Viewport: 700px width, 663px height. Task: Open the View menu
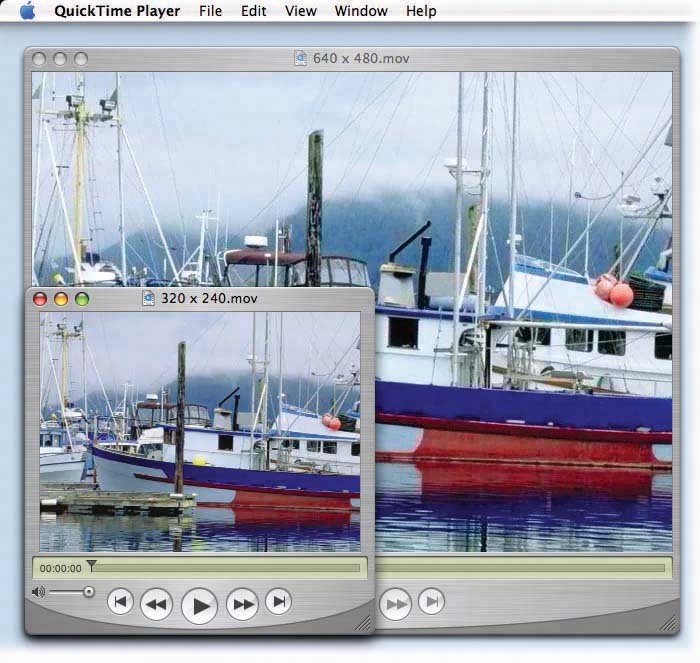pyautogui.click(x=301, y=11)
